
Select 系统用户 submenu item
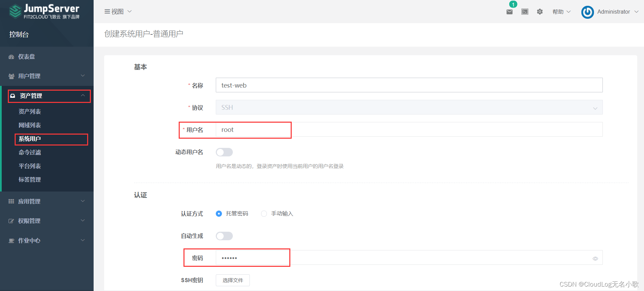(x=30, y=139)
